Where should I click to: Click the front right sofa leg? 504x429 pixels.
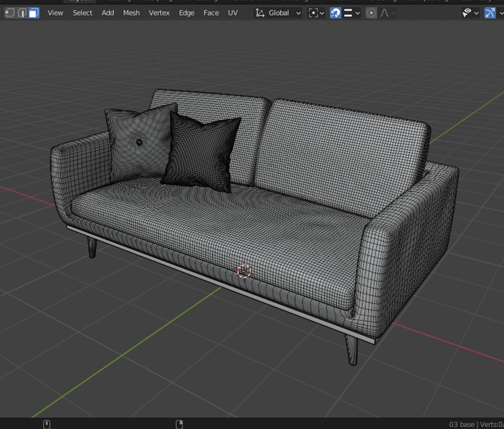(352, 349)
